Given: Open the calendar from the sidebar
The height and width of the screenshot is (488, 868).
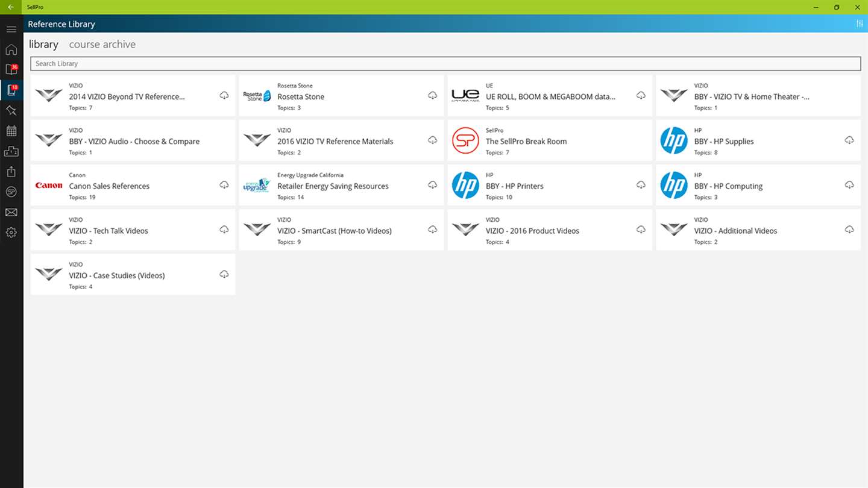Looking at the screenshot, I should [x=11, y=131].
